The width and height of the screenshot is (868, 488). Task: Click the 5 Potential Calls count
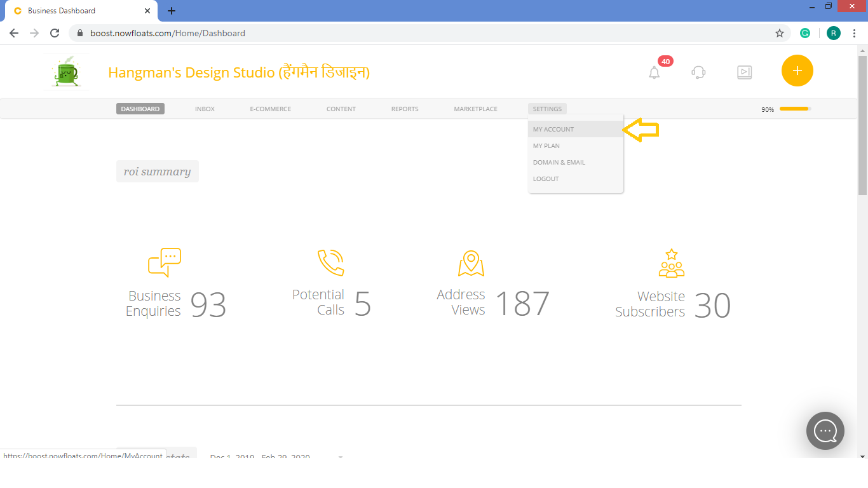(x=363, y=303)
